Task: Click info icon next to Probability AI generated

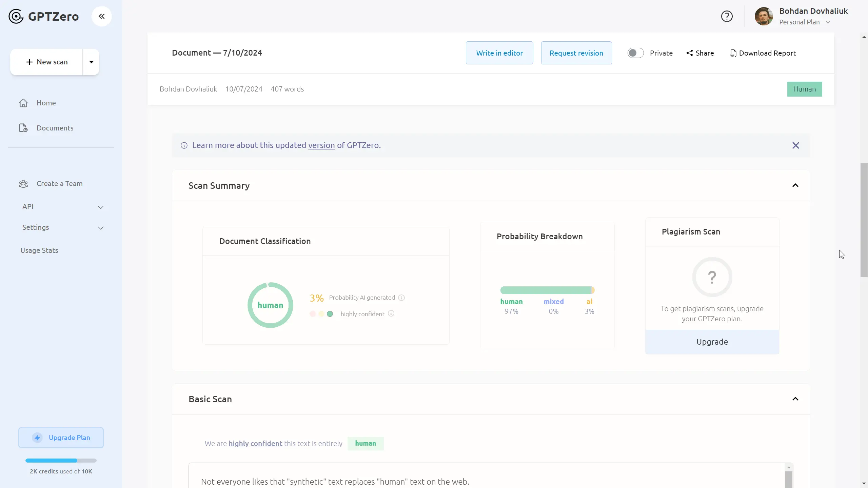Action: coord(401,298)
